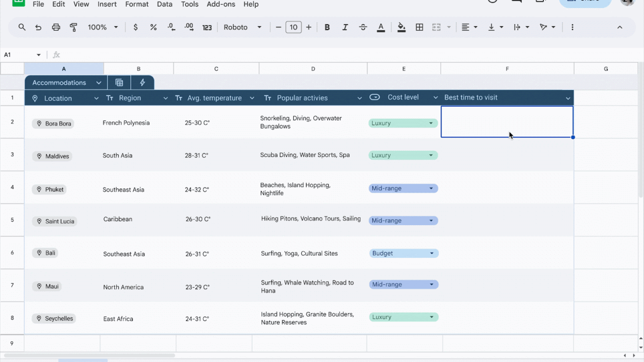Open the Insert menu
The height and width of the screenshot is (362, 644).
pyautogui.click(x=107, y=5)
